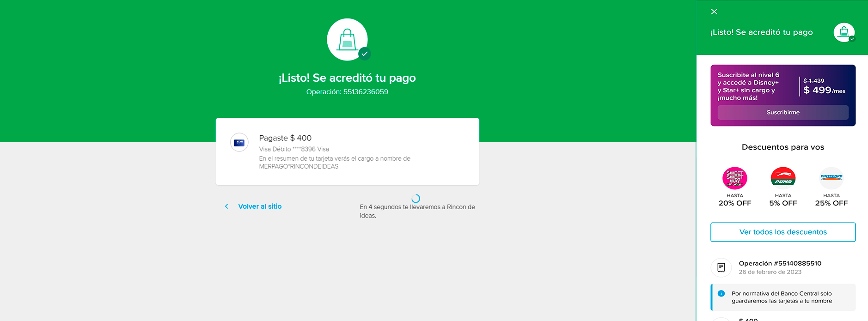Viewport: 868px width, 321px height.
Task: Open Operación #55140885510 details
Action: [780, 263]
